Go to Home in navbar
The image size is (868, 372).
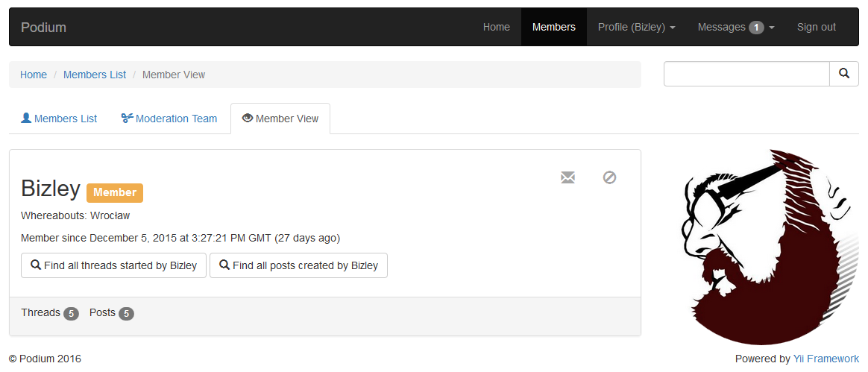click(x=497, y=27)
